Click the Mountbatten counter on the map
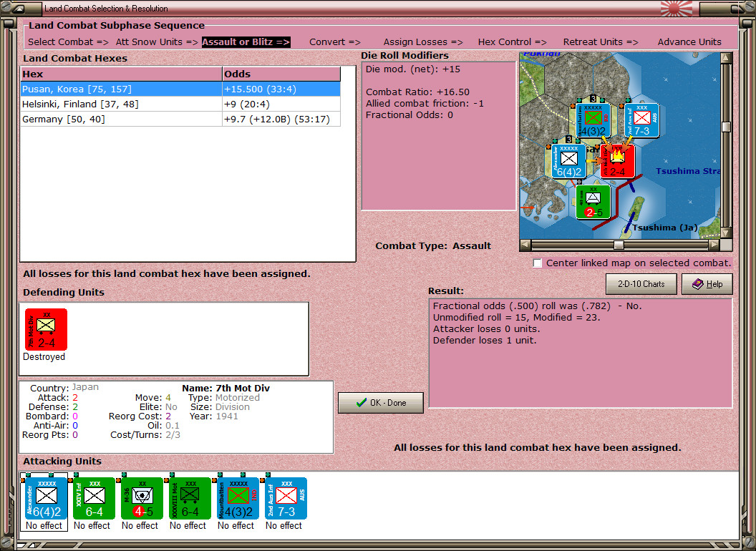The height and width of the screenshot is (551, 756). tap(593, 120)
